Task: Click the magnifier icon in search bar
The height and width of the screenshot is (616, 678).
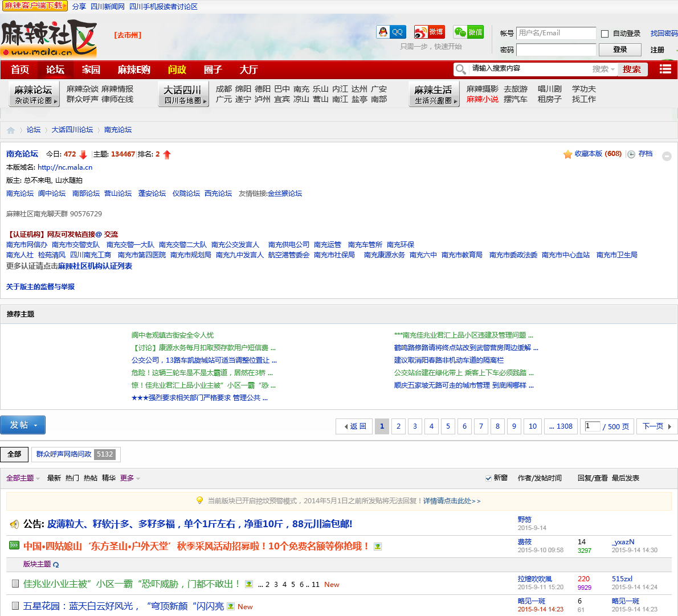Action: point(460,69)
